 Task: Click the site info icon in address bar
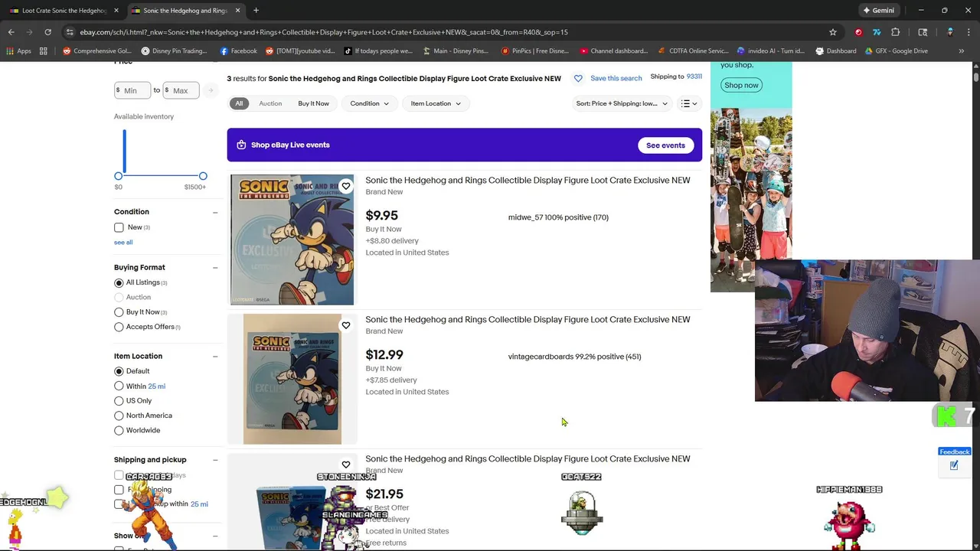point(70,32)
